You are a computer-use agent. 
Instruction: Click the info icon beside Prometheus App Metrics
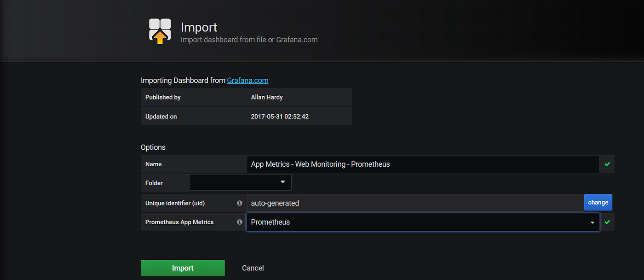click(239, 222)
